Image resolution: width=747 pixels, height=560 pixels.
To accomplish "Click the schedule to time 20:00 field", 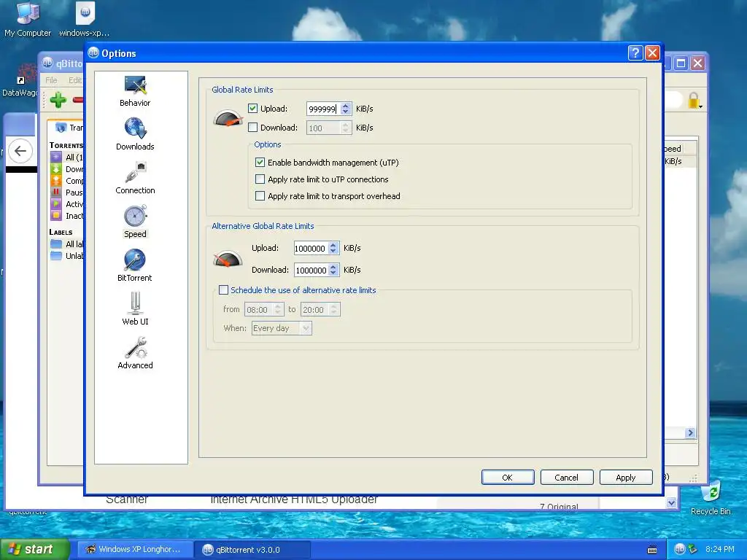I will (320, 309).
